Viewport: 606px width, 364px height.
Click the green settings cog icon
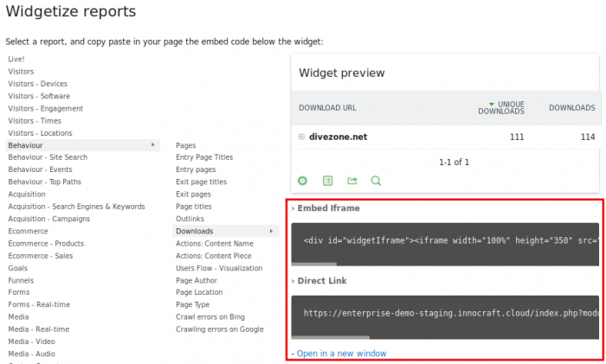303,181
